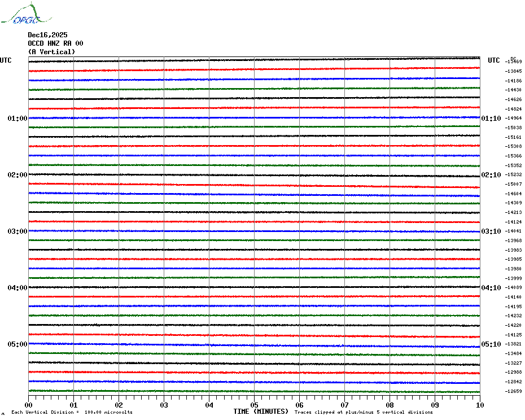Select the 00 minute tick on bottom axis
525x420 pixels.
tap(29, 405)
